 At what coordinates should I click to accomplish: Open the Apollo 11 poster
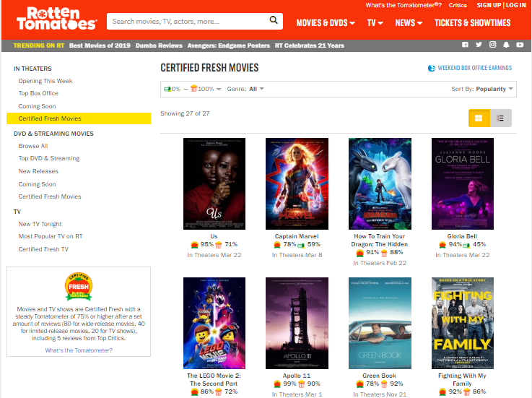297,324
